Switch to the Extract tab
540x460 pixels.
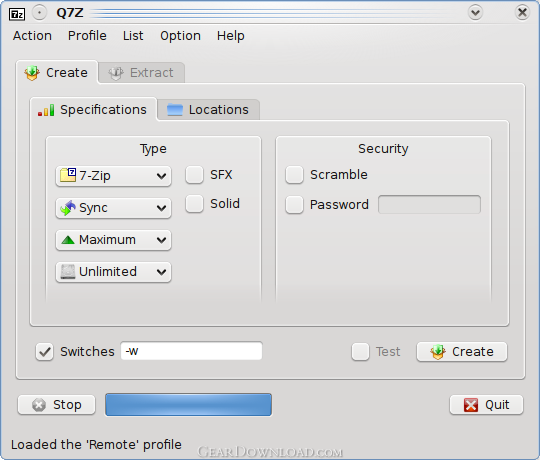point(142,73)
